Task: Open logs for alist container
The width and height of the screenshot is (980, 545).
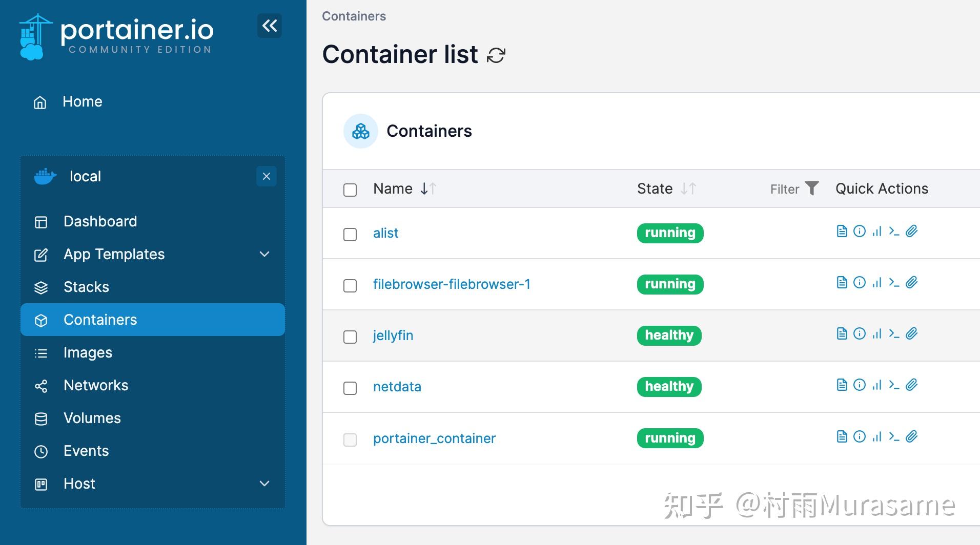Action: 842,232
